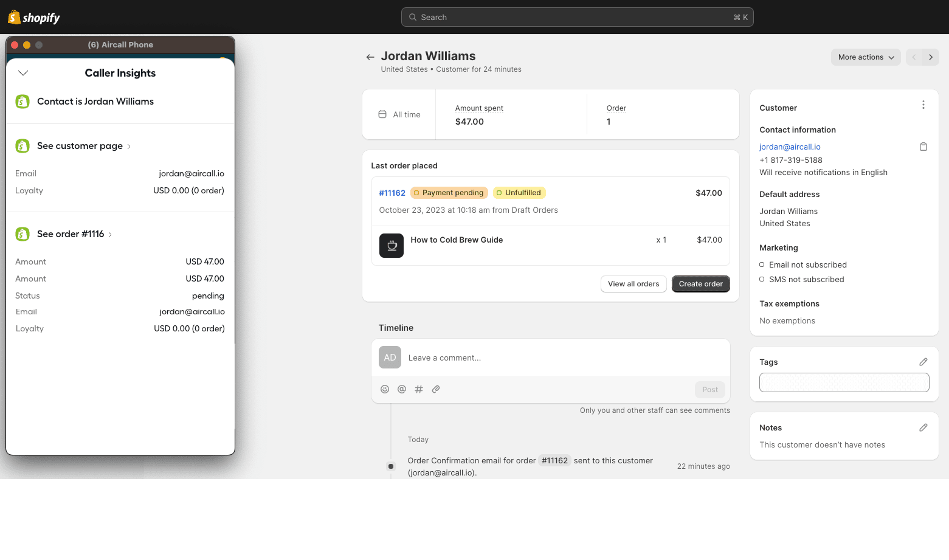Click the back arrow beside Jordan Williams
The height and width of the screenshot is (560, 949).
click(370, 57)
